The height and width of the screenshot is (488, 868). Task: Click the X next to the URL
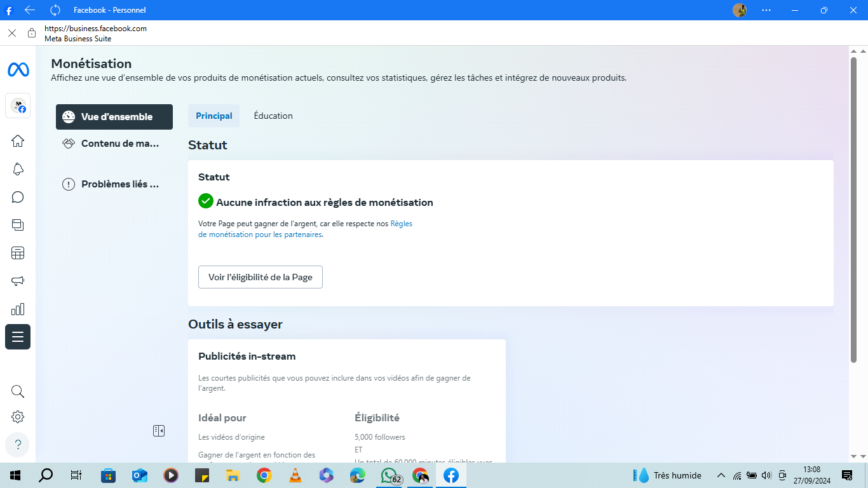[x=12, y=33]
